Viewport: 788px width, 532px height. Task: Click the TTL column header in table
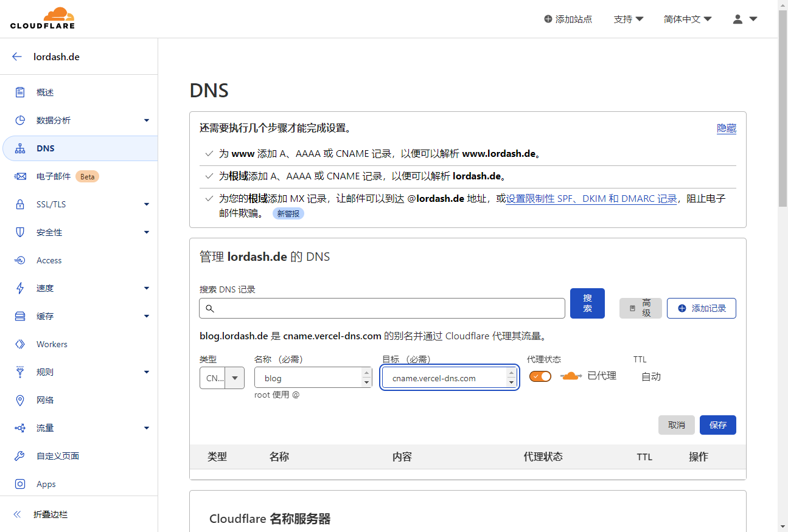point(644,457)
